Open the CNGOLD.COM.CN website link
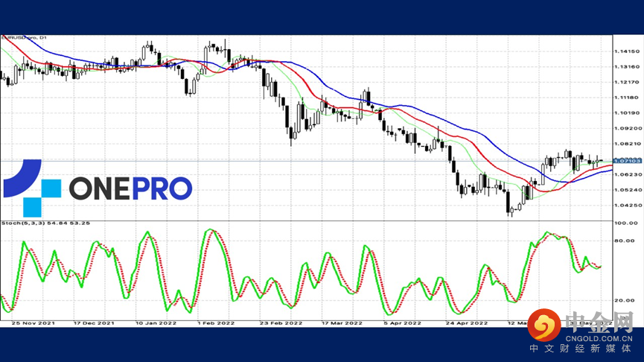The image size is (644, 362). 599,339
